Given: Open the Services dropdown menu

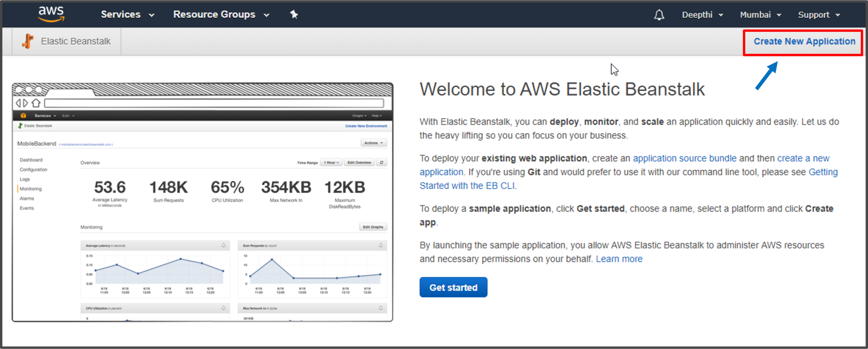Looking at the screenshot, I should coord(127,14).
